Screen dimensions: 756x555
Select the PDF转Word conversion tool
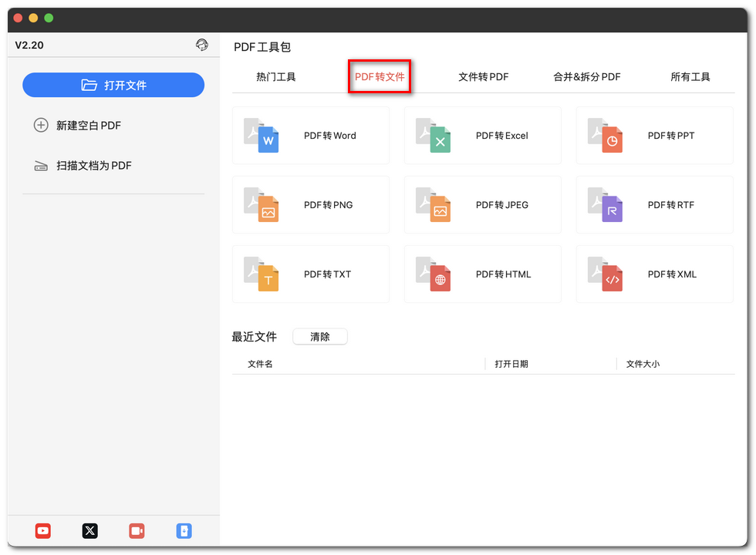tap(311, 136)
